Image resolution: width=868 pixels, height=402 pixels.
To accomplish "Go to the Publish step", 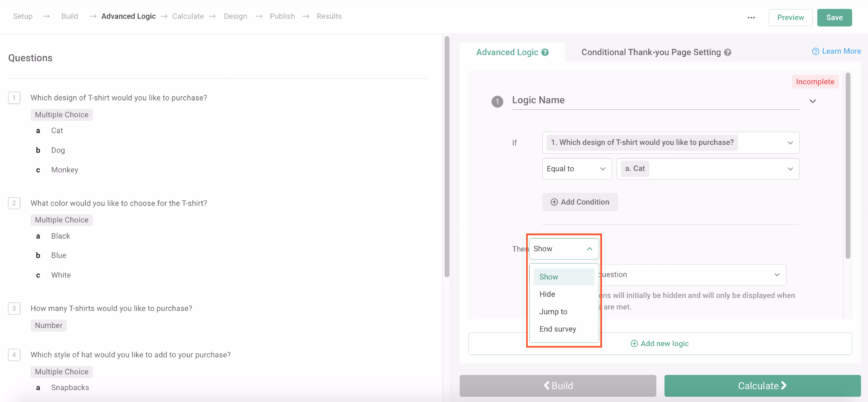I will (x=282, y=16).
